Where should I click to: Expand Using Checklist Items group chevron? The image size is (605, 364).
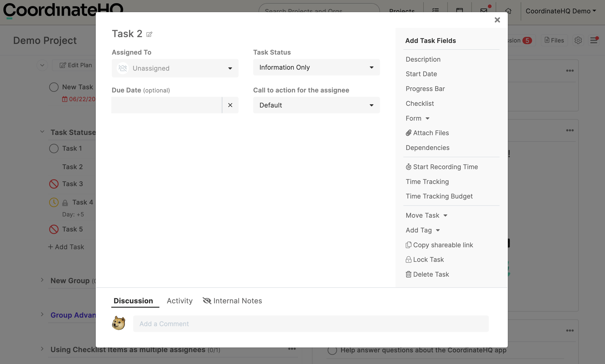coord(42,349)
